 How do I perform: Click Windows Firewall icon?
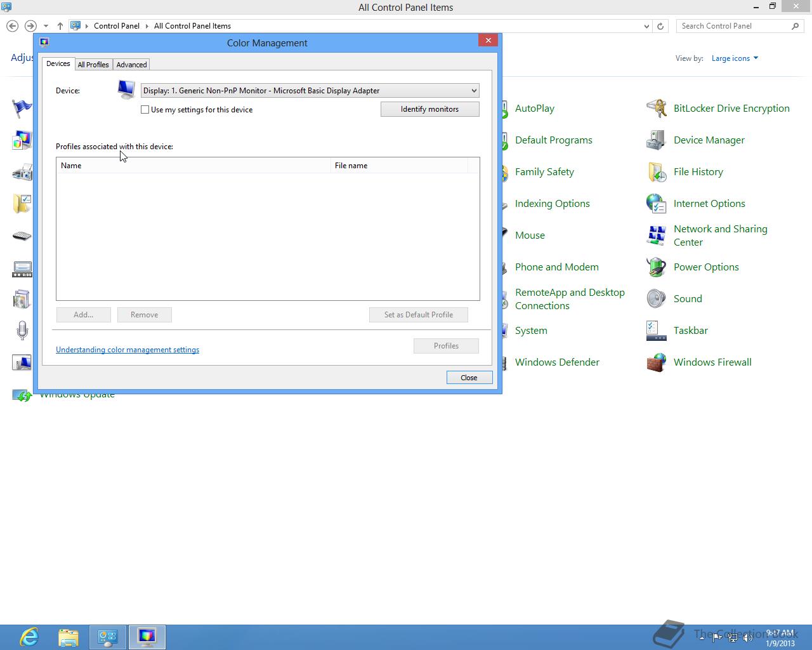(x=656, y=362)
